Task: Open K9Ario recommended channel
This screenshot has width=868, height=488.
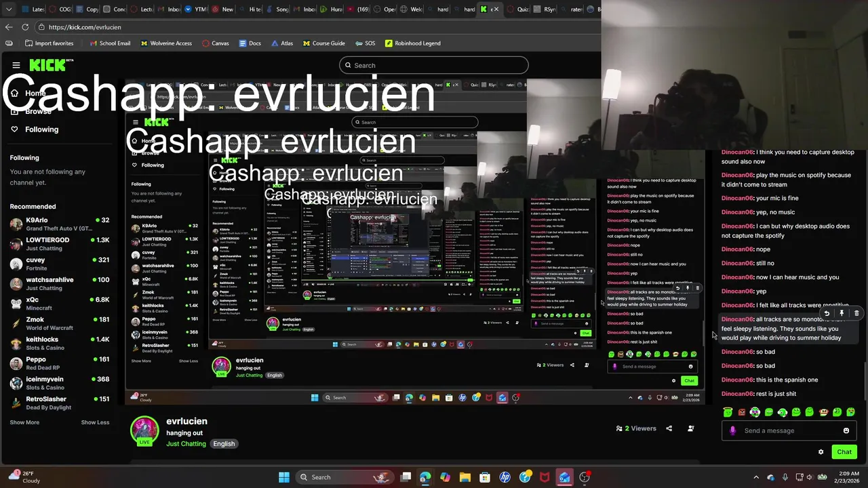Action: pos(60,224)
